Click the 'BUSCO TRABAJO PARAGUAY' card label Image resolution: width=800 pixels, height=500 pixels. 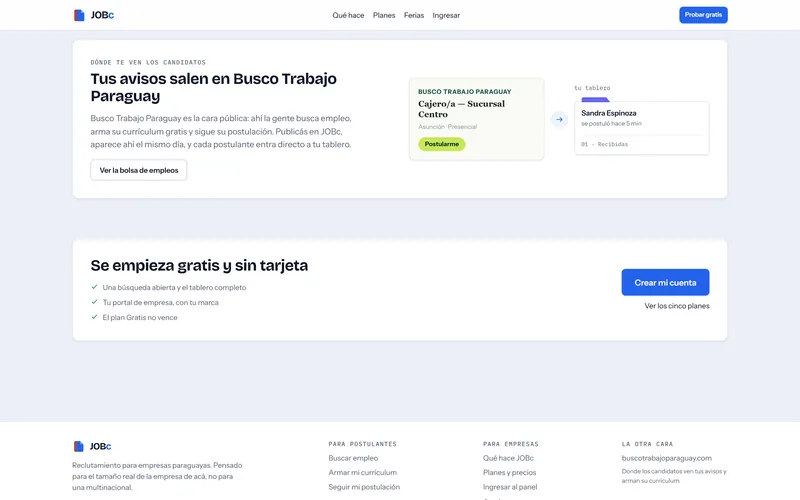click(x=465, y=92)
